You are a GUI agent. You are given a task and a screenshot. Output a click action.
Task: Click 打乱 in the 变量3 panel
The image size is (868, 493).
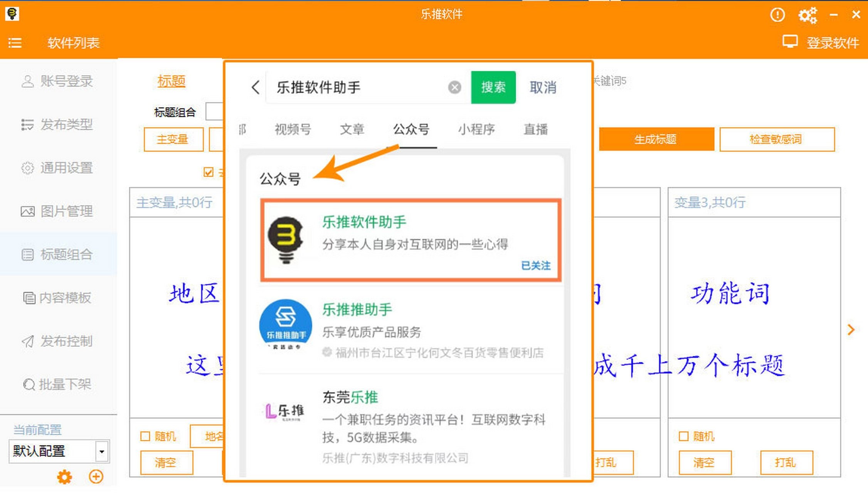coord(786,462)
